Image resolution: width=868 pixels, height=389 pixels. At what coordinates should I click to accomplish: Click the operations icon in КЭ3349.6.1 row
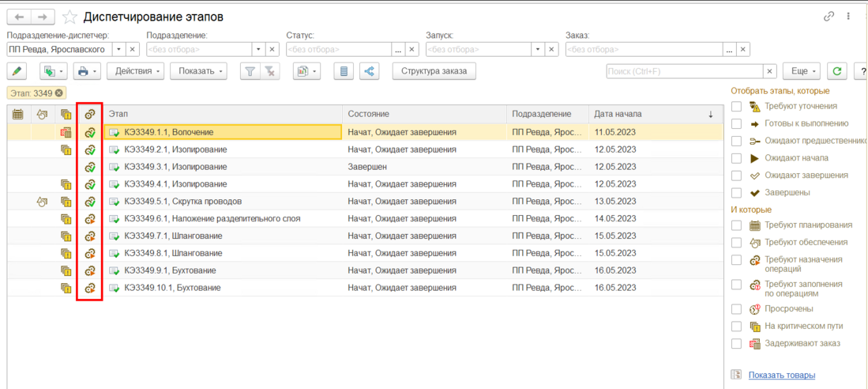[90, 218]
